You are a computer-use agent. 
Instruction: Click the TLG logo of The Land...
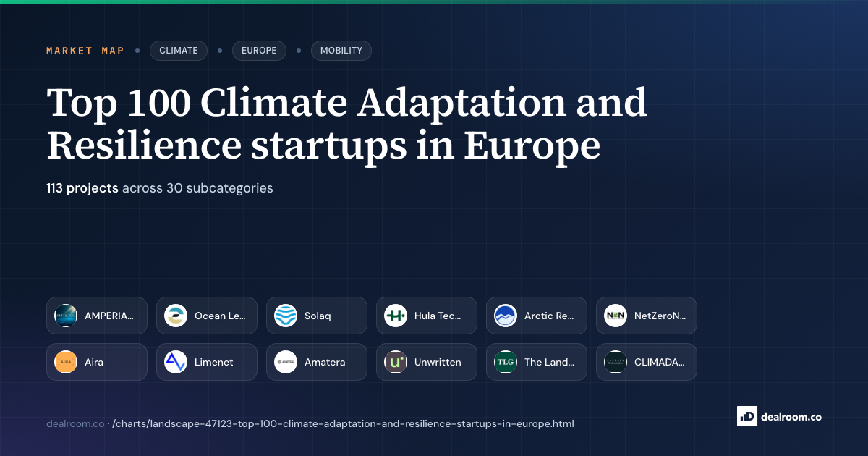click(x=506, y=362)
